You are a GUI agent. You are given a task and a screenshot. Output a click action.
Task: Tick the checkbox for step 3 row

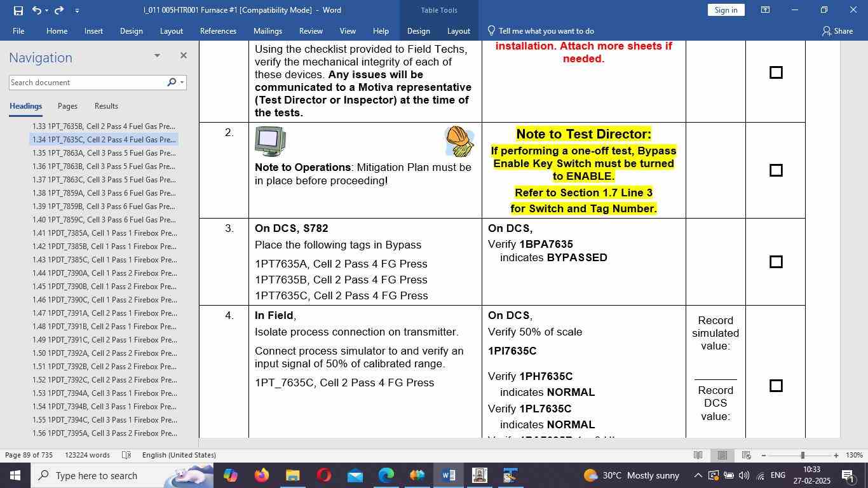[776, 262]
